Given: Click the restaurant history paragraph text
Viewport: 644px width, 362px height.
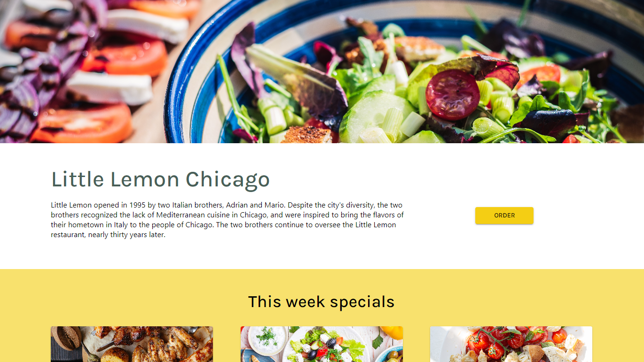Looking at the screenshot, I should (x=228, y=220).
